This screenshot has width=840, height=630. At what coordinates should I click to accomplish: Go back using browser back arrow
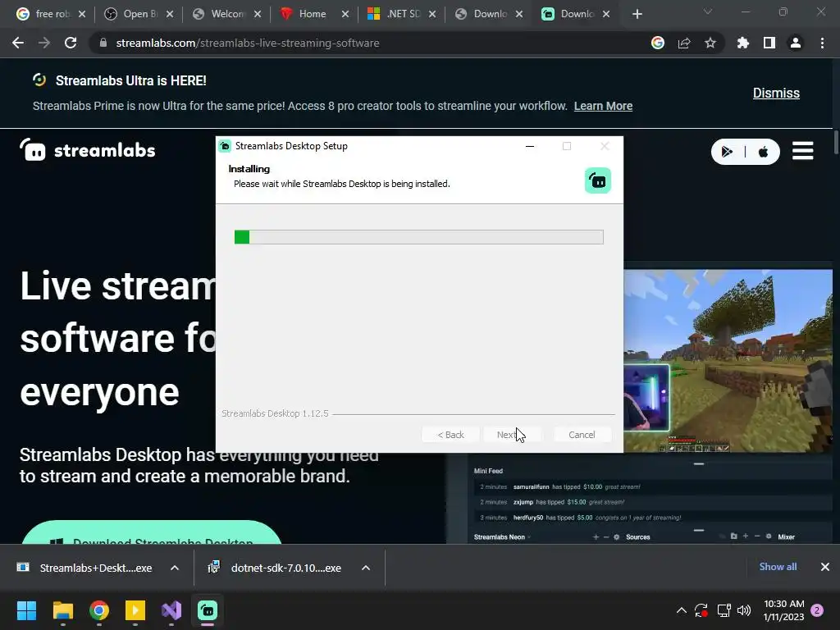coord(18,43)
